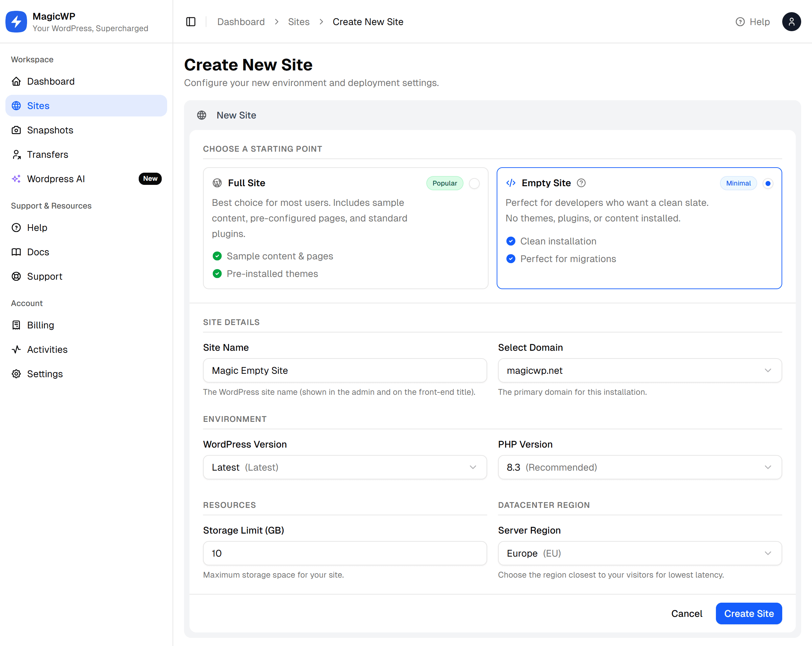812x646 pixels.
Task: Click the sidebar Help circle icon
Action: coord(16,228)
